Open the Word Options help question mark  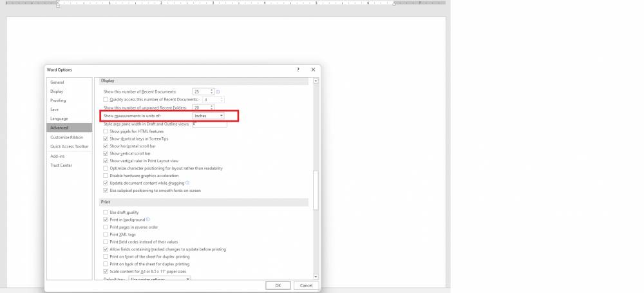point(298,70)
